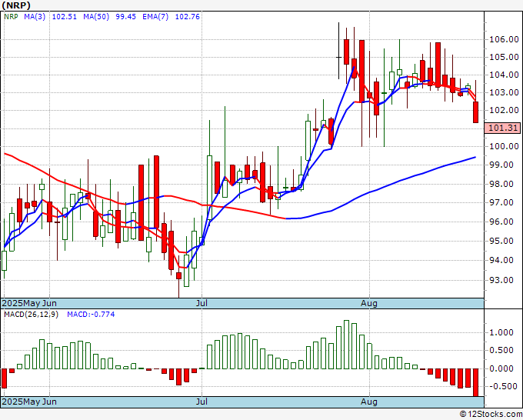Click the 0.000 MACD axis label
This screenshot has width=523, height=420.
click(x=501, y=368)
